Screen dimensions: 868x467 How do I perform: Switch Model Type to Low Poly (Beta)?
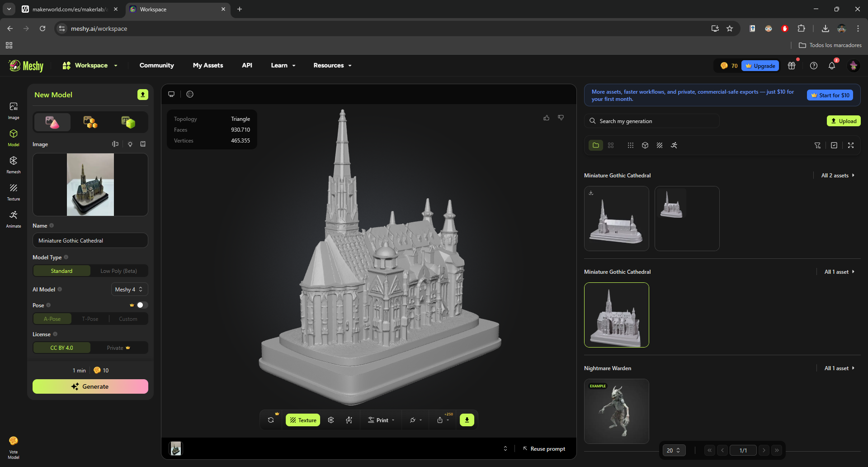[119, 271]
